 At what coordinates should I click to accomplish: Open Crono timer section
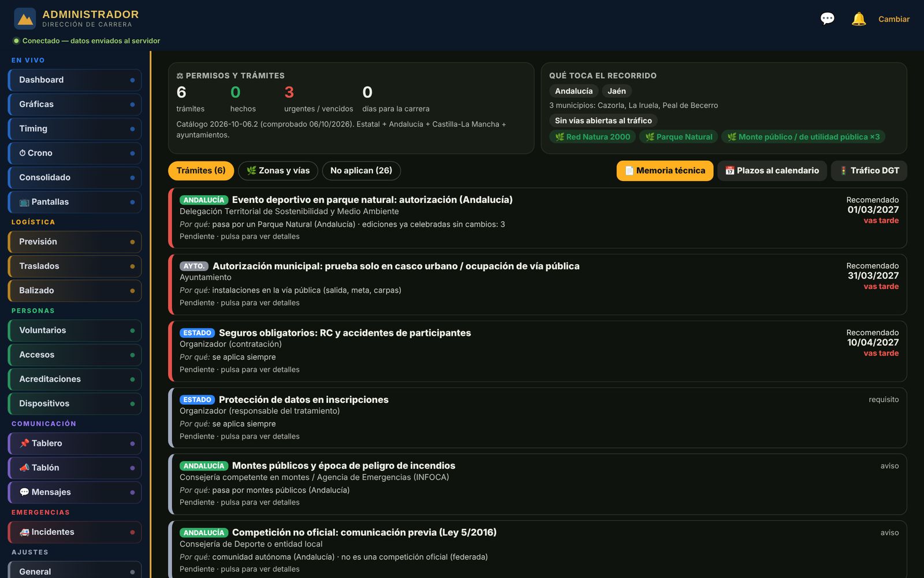pyautogui.click(x=74, y=153)
